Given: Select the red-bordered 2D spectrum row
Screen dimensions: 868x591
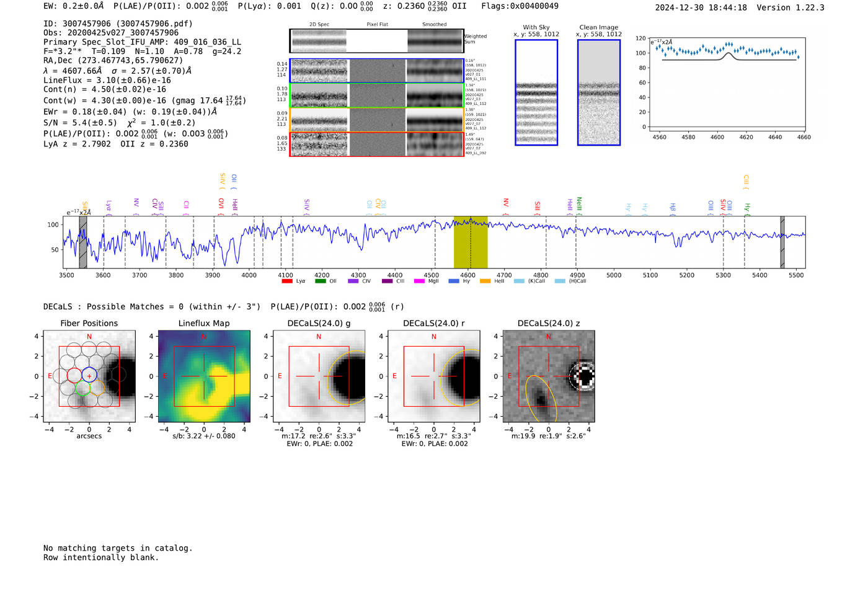Looking at the screenshot, I should click(377, 144).
